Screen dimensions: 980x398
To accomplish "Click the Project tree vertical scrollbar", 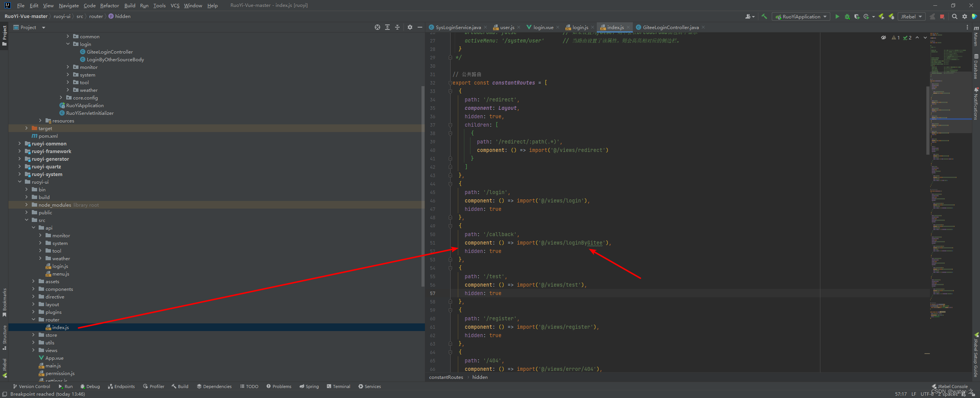I will [423, 186].
